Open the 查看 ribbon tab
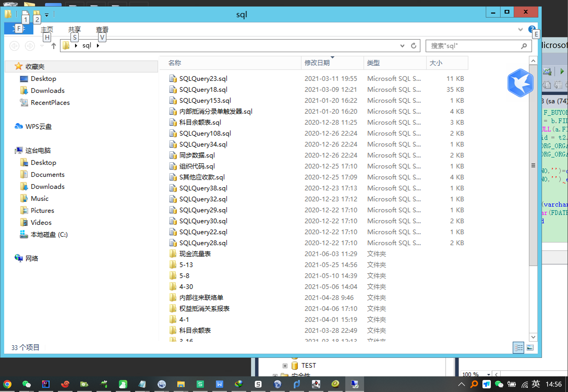 (x=102, y=29)
